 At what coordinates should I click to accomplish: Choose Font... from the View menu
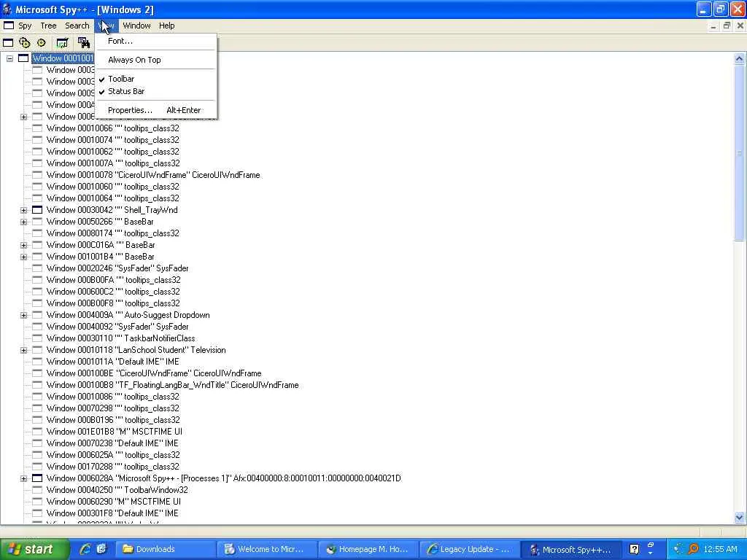click(120, 41)
